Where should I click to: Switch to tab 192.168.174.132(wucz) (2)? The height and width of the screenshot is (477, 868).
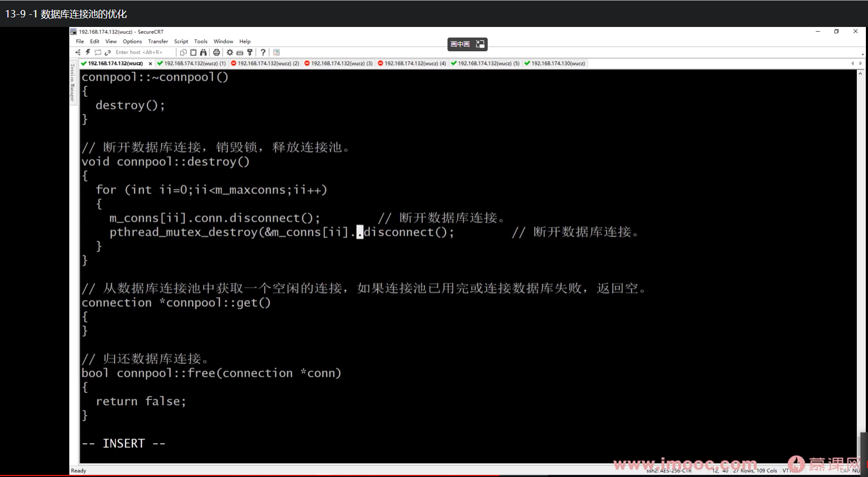click(x=265, y=63)
